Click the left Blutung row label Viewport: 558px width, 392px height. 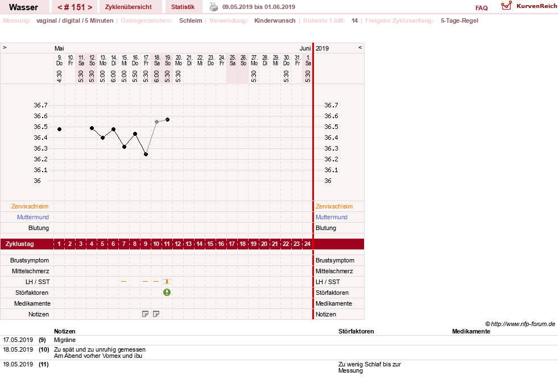click(39, 228)
